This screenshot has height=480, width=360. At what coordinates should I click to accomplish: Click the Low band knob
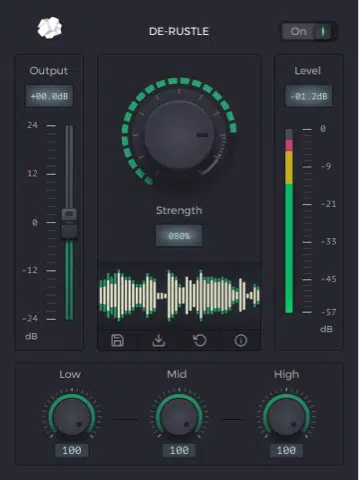click(x=72, y=417)
